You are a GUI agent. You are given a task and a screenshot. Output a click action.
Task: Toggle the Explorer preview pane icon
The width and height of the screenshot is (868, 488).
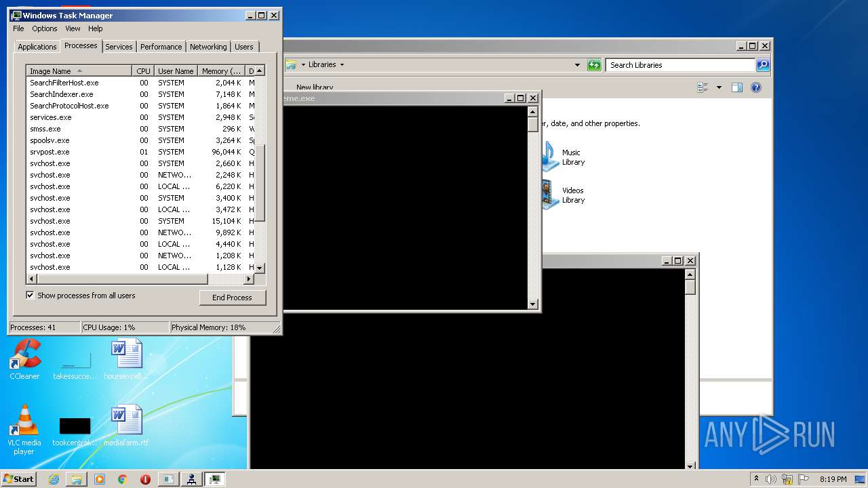[x=737, y=87]
